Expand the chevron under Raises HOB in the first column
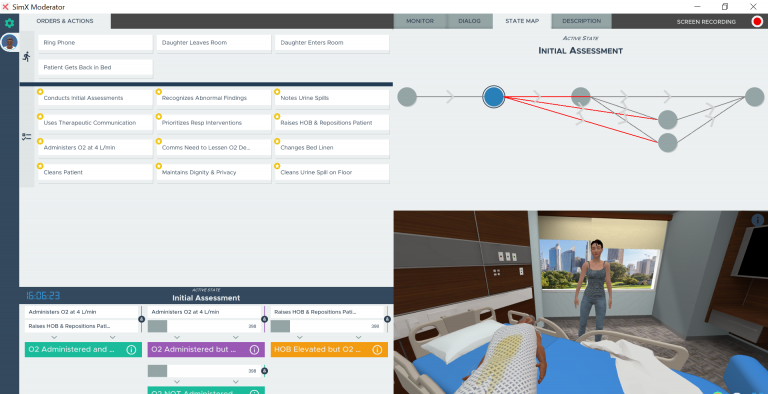 [54, 337]
